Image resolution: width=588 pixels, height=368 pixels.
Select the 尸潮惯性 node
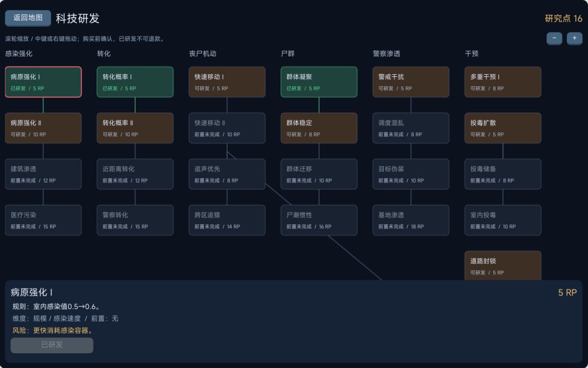click(318, 220)
